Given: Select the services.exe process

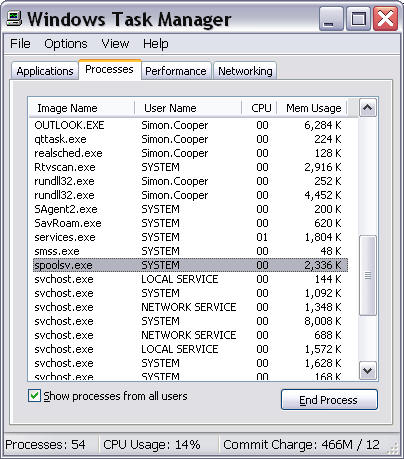Looking at the screenshot, I should coord(190,237).
